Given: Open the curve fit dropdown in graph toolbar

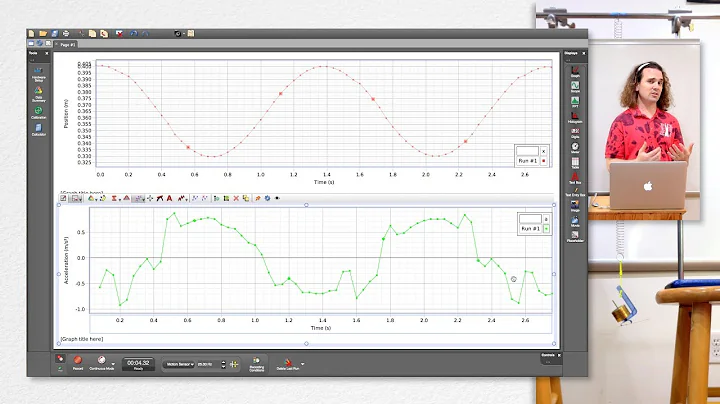Looking at the screenshot, I should 138,198.
